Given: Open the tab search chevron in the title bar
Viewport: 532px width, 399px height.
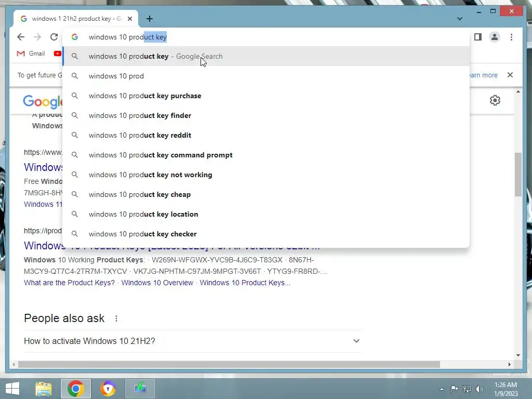Looking at the screenshot, I should 460,19.
